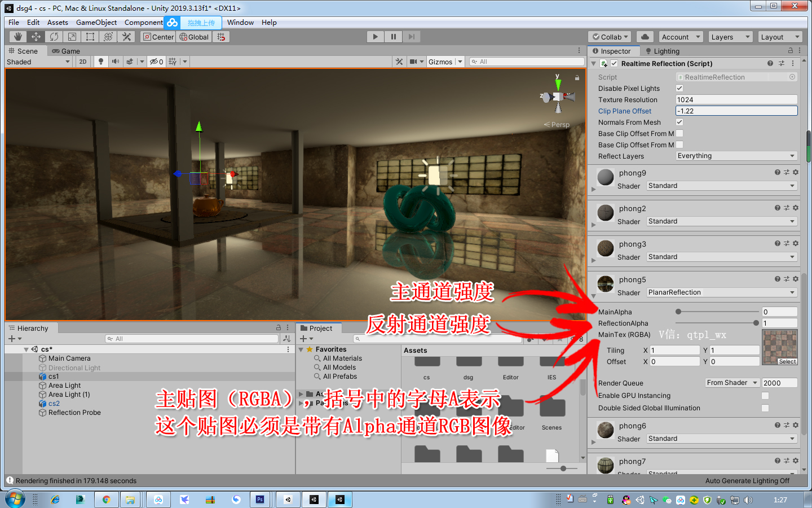Change phong9 Shader from Standard dropdown
Screen dimensions: 812x508
click(x=721, y=185)
